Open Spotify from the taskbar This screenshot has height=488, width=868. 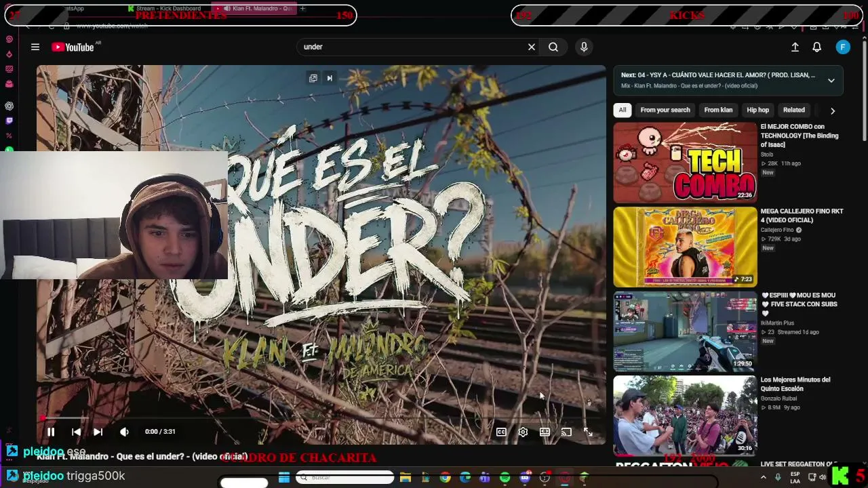505,478
